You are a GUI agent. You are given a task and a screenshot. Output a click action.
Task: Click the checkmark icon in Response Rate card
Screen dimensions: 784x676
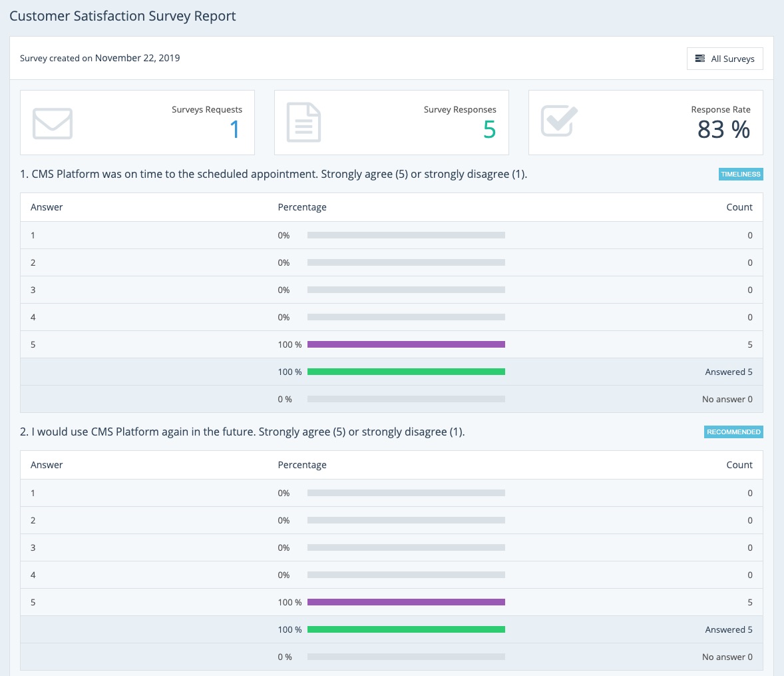pyautogui.click(x=559, y=121)
